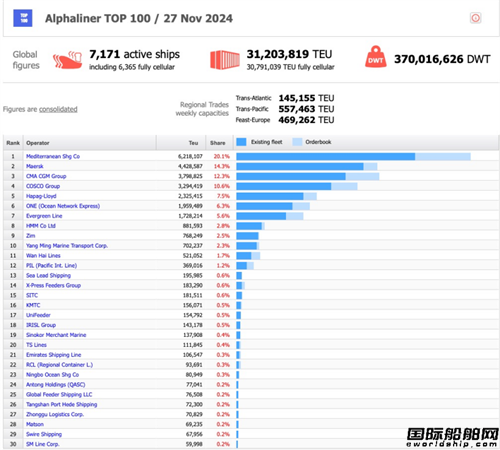Viewport: 500px width, 450px height.
Task: Open the consolidated figures link
Action: pyautogui.click(x=58, y=109)
